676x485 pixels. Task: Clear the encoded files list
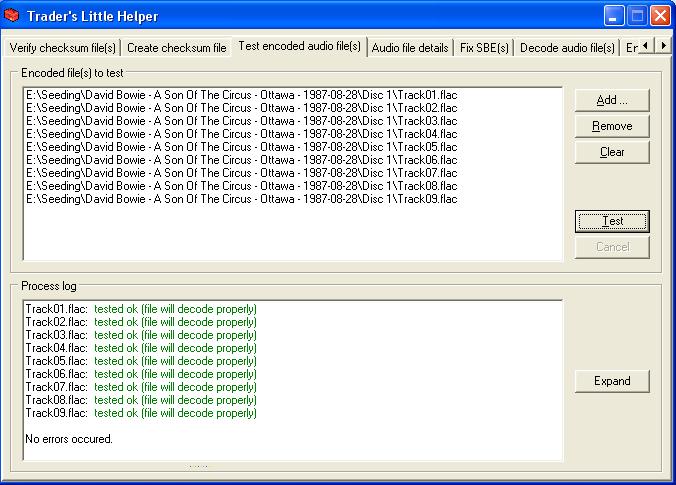tap(612, 152)
